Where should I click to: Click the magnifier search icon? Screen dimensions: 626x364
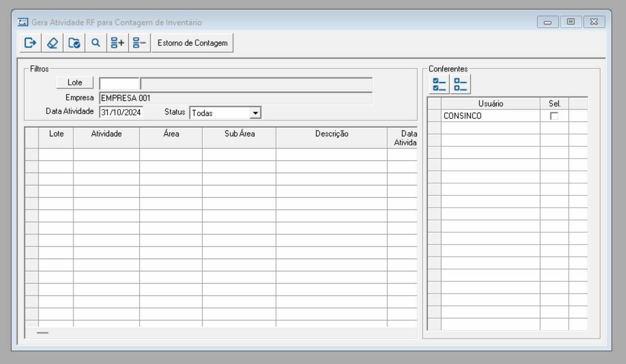point(96,43)
